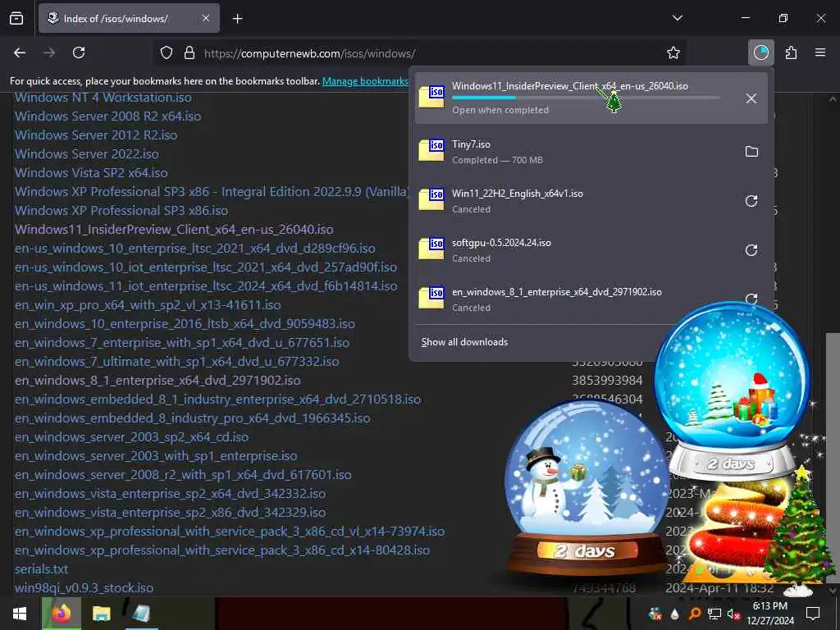Go back to the previous page
Image resolution: width=840 pixels, height=630 pixels.
(20, 52)
